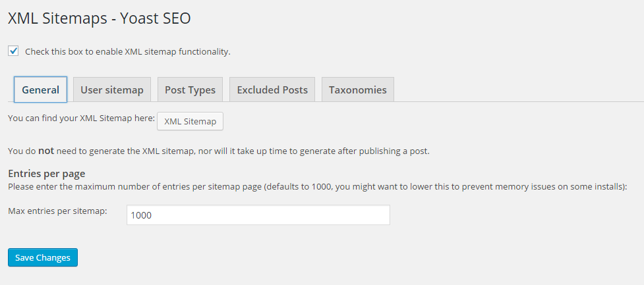
Task: Uncheck the enable XML sitemap functionality checkbox
Action: (x=13, y=51)
